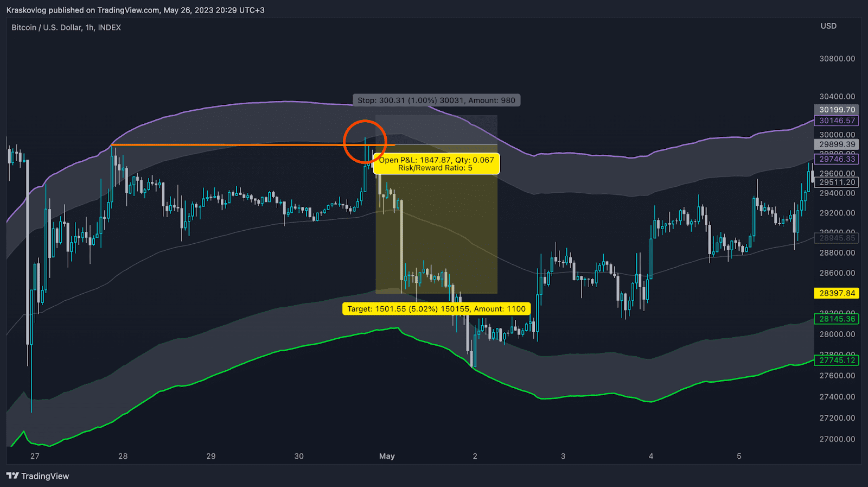Click the green 27745.12 price tag
868x487 pixels.
pos(837,360)
